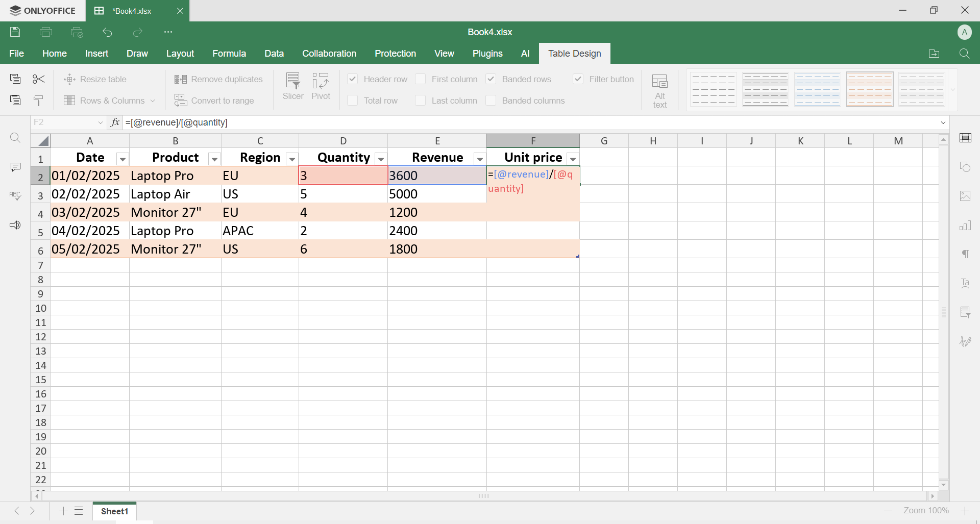Open the Quantity column filter
980x524 pixels.
coord(381,159)
